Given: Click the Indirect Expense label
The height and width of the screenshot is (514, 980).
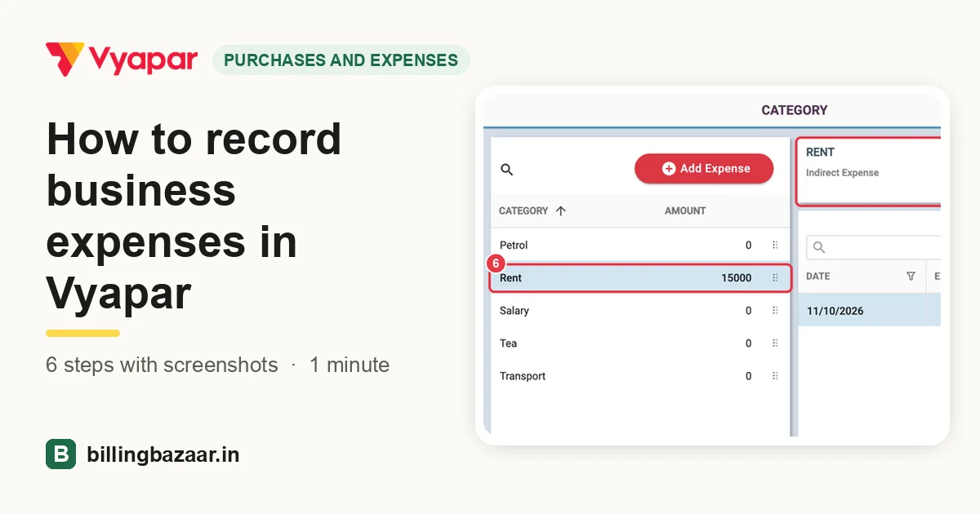Looking at the screenshot, I should (842, 173).
